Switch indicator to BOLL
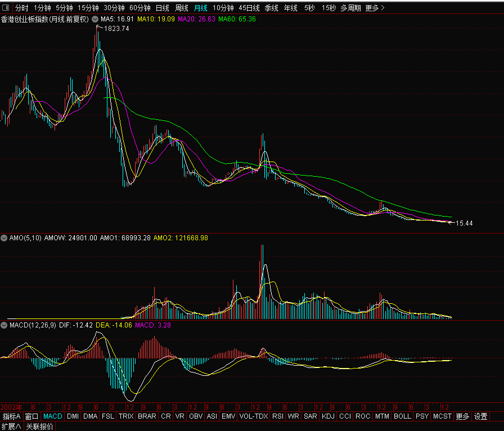The height and width of the screenshot is (431, 504). tap(402, 416)
